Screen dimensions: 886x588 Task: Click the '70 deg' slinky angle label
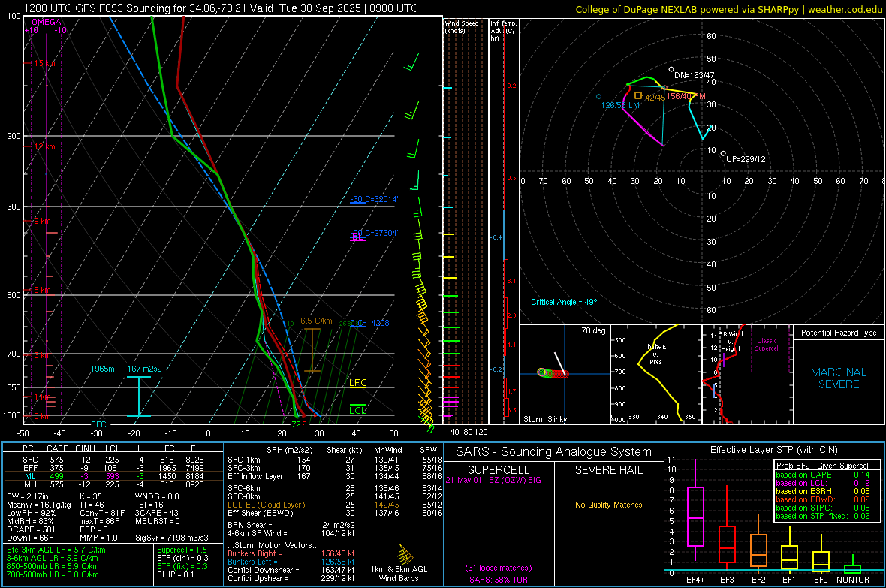tap(593, 330)
